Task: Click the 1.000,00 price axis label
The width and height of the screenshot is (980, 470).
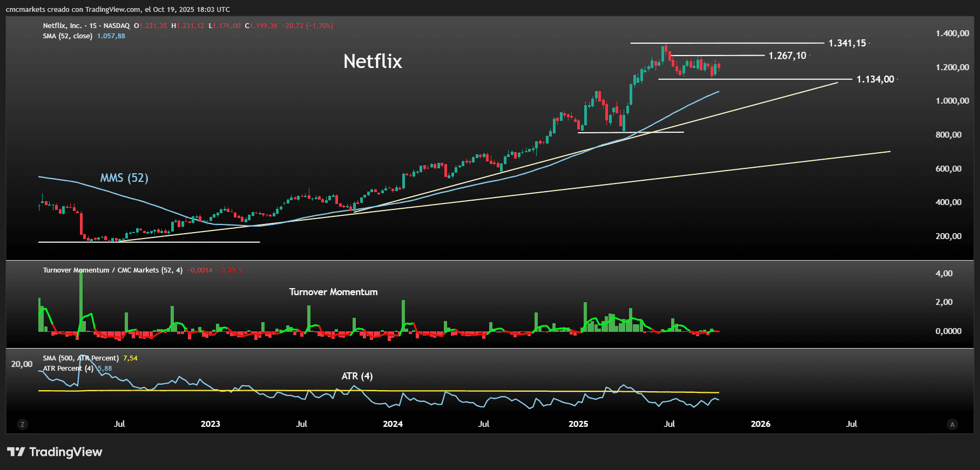Action: point(952,101)
